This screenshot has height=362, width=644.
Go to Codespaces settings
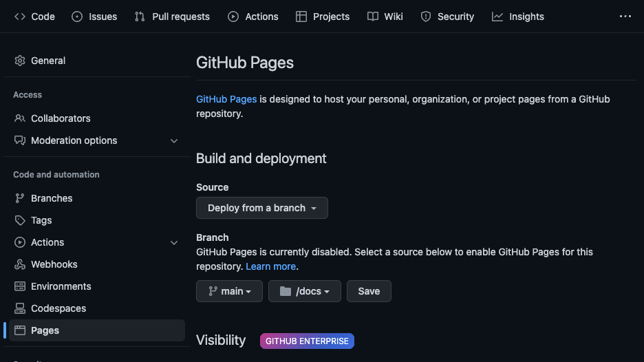(x=97, y=308)
